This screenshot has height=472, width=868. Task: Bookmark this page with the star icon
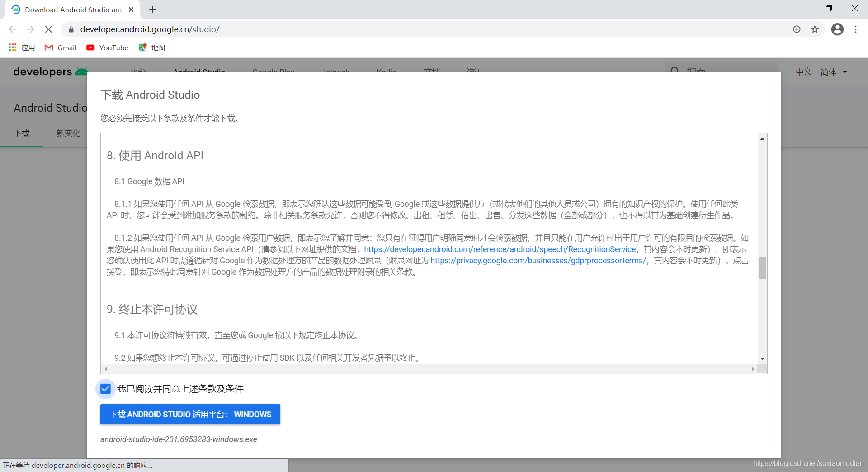[x=815, y=29]
